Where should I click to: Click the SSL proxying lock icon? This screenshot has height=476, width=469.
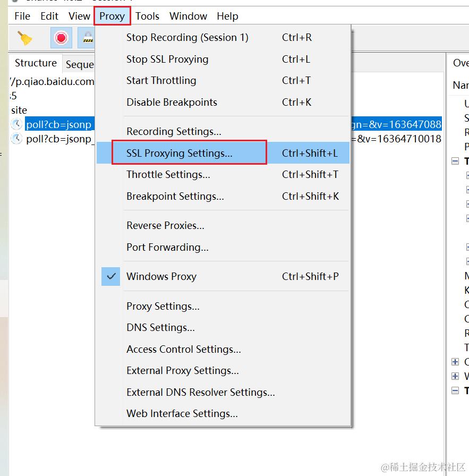point(87,38)
